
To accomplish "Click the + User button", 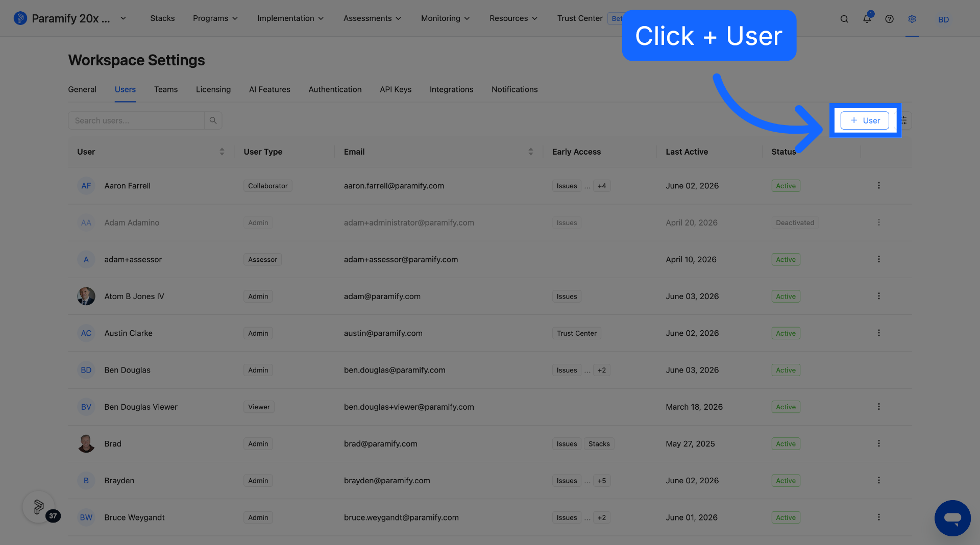I will [x=865, y=120].
